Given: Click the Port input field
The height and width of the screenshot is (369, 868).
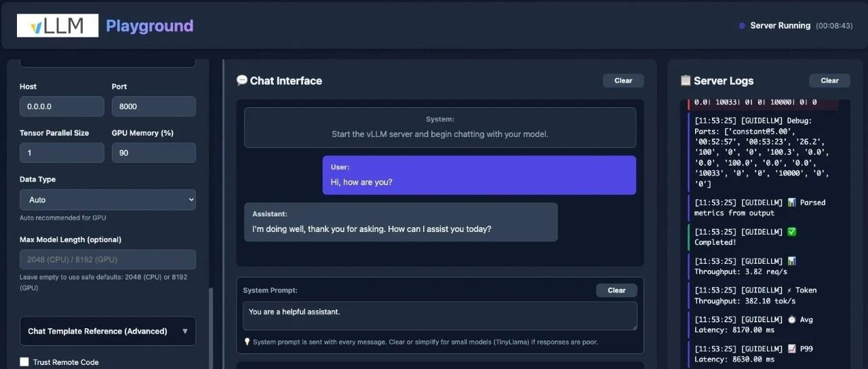Looking at the screenshot, I should coord(153,106).
